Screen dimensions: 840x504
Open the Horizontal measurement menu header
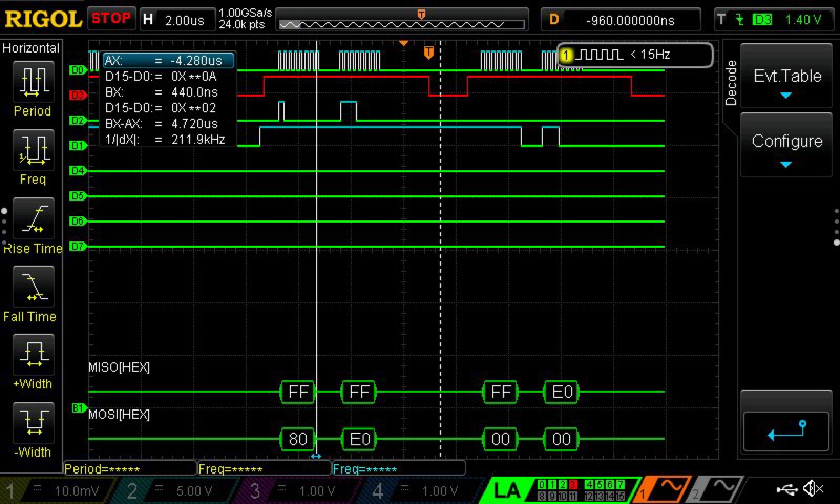tap(31, 48)
